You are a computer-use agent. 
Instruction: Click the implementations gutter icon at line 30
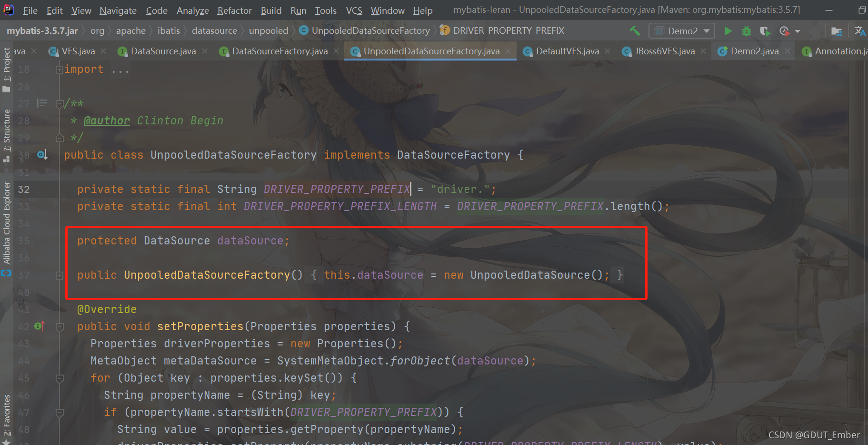click(x=42, y=154)
